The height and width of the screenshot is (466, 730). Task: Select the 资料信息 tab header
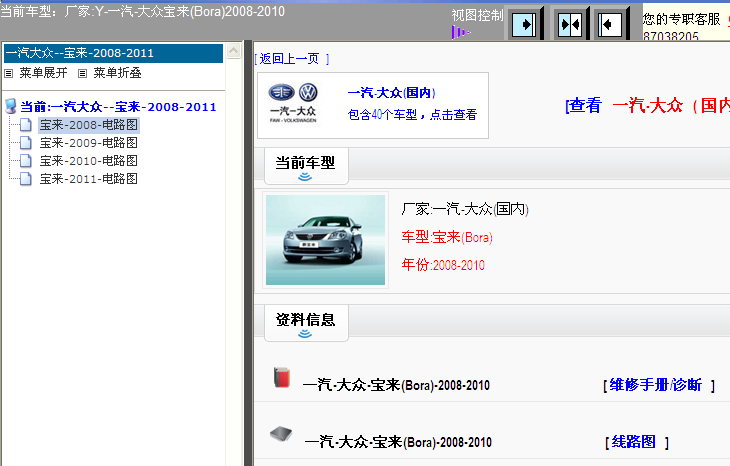coord(306,323)
